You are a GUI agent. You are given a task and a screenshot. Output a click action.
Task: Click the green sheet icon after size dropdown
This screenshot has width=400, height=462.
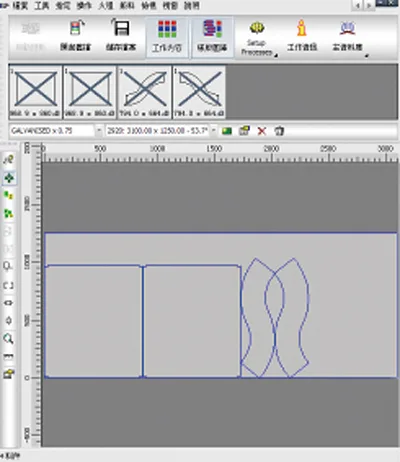coord(227,131)
